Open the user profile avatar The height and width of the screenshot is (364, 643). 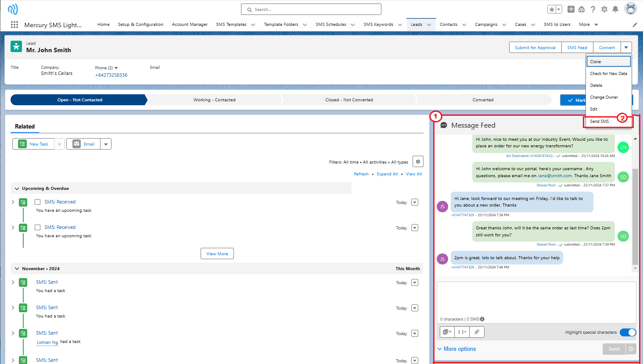click(631, 9)
